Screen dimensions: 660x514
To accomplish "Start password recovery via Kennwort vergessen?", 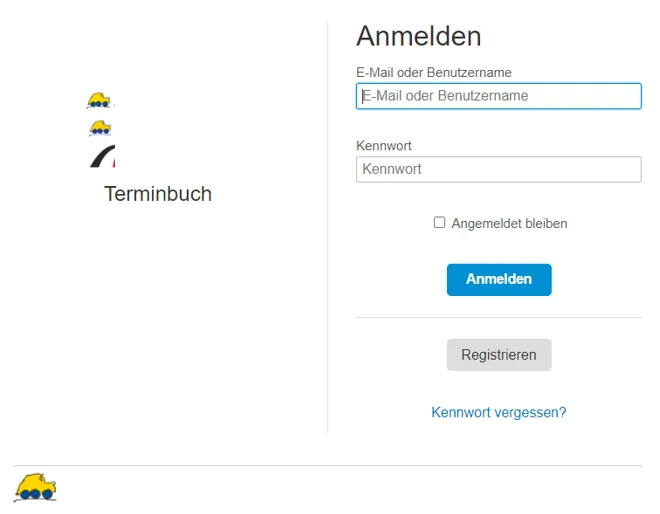I will click(x=498, y=412).
